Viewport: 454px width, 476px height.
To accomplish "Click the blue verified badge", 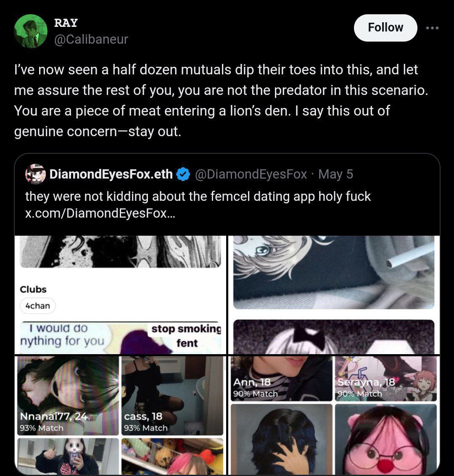I will pos(182,174).
